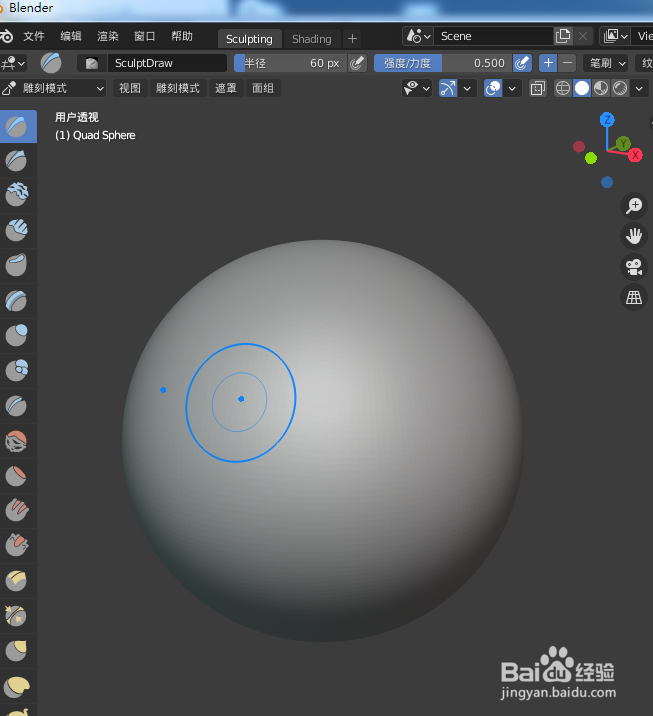
Task: Open the scene browse dropdown
Action: (x=418, y=36)
